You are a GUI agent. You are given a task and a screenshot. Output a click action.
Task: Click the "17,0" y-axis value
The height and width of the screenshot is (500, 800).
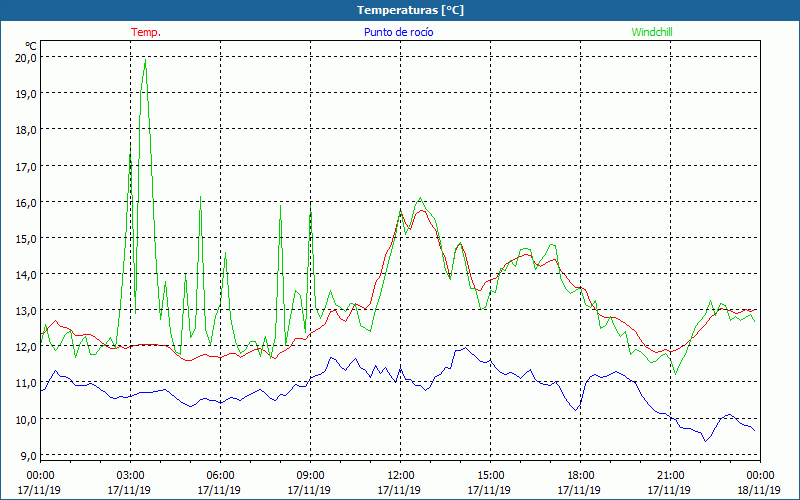pos(26,166)
